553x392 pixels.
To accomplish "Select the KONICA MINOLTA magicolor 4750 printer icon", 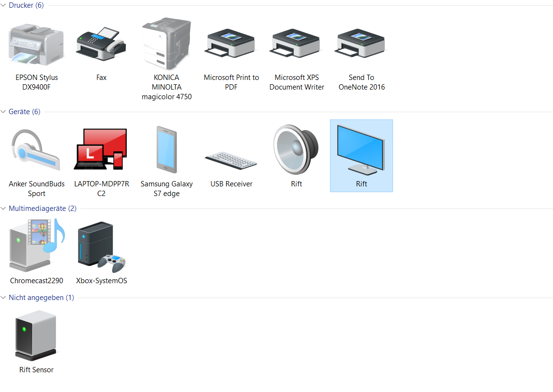I will [x=167, y=43].
